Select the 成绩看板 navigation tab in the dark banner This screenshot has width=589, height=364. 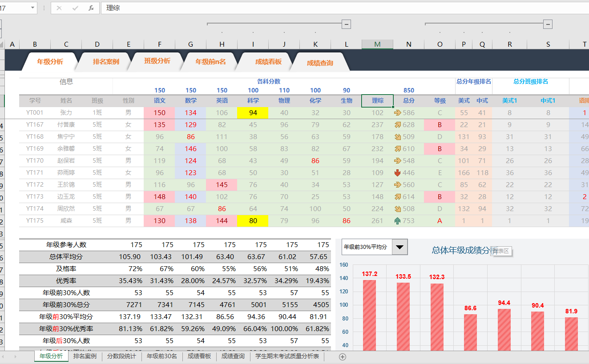tap(268, 62)
